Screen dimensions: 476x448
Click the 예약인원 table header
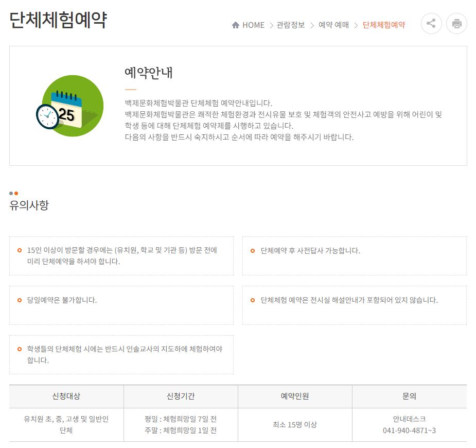tap(295, 397)
